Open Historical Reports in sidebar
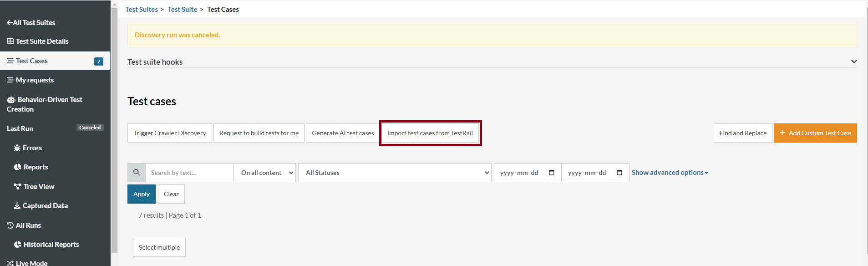This screenshot has width=868, height=266. click(x=51, y=245)
